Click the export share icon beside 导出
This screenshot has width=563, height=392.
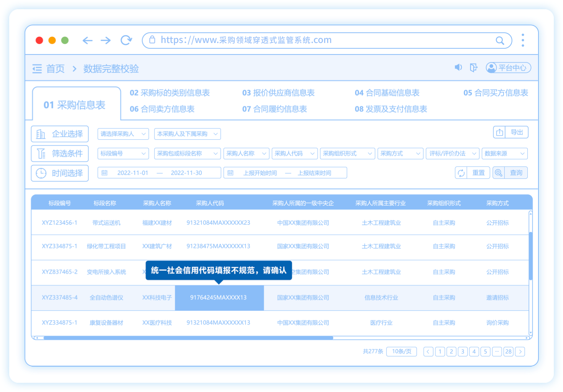pos(499,132)
